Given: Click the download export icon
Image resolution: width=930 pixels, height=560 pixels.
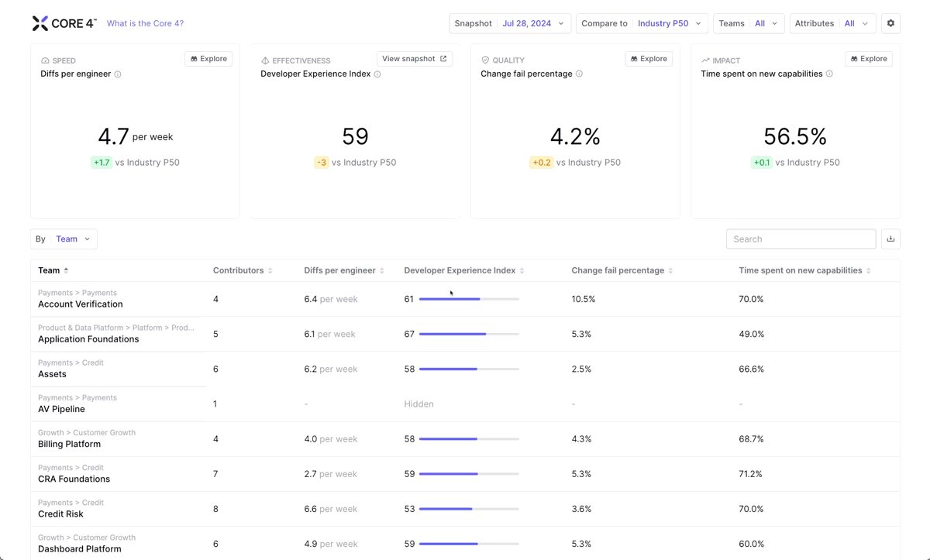Looking at the screenshot, I should [x=890, y=239].
